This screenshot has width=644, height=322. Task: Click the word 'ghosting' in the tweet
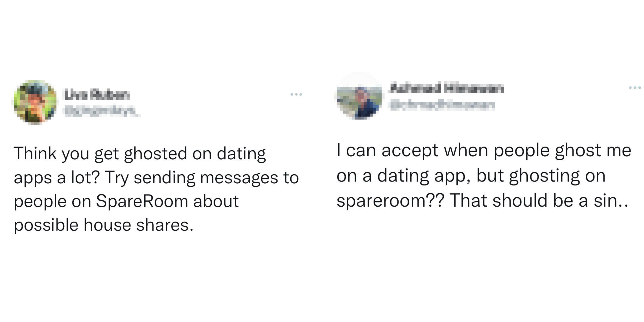tap(545, 176)
